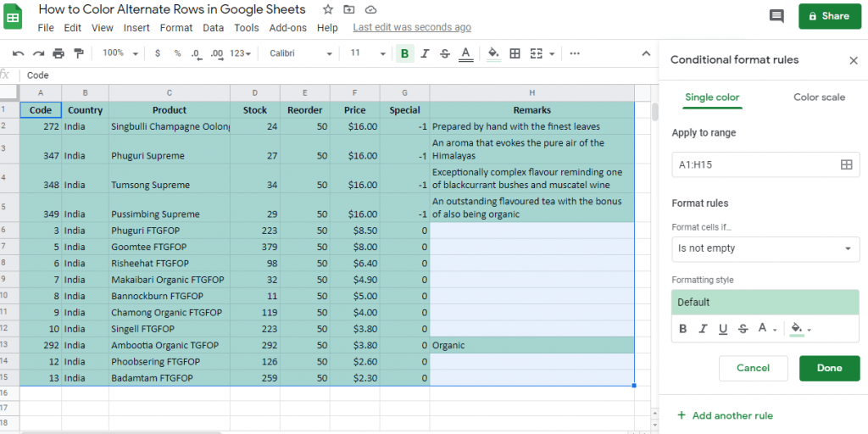Toggle italic in the main toolbar
This screenshot has width=868, height=434.
click(x=425, y=53)
